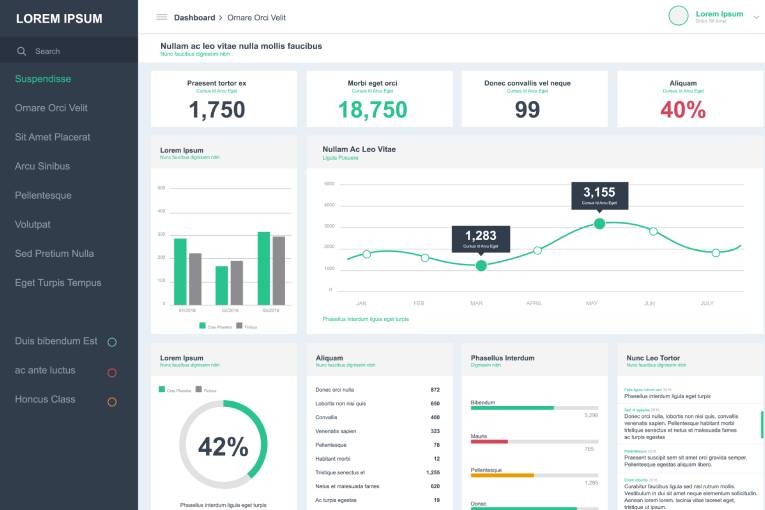Click the orange circle beside Honcus Class
This screenshot has width=765, height=510.
[112, 402]
